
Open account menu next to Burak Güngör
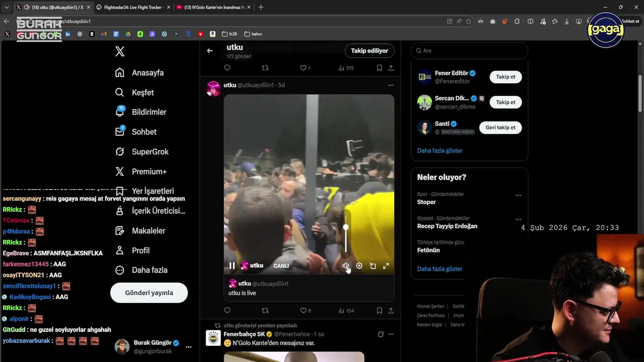[189, 347]
